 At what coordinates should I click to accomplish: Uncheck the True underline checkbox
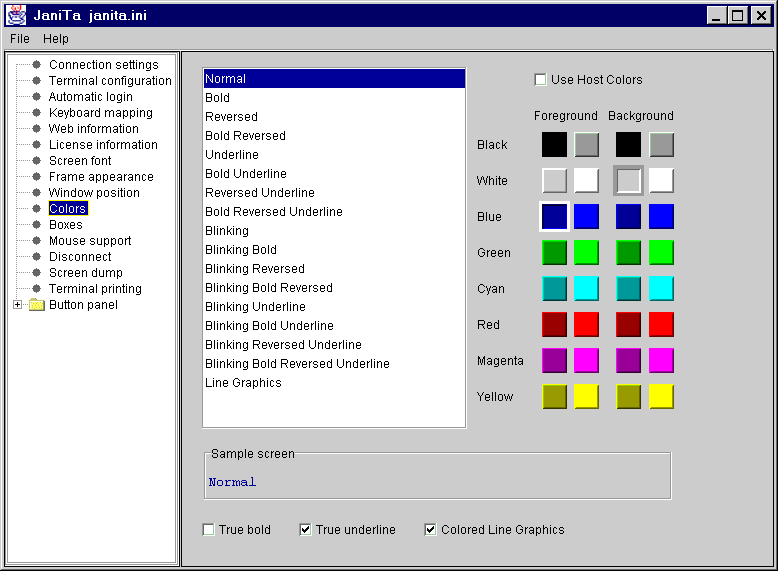click(x=306, y=530)
